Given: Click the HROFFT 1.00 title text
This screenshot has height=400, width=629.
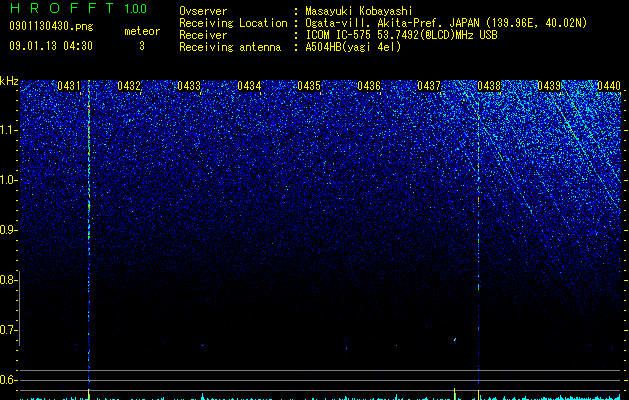Looking at the screenshot, I should click(78, 8).
